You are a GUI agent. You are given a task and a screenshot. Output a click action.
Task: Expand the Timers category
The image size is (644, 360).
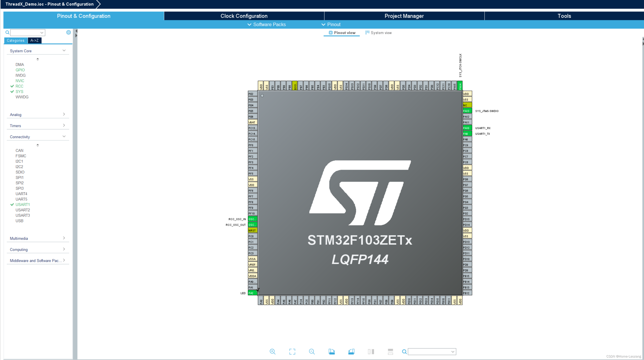point(38,126)
